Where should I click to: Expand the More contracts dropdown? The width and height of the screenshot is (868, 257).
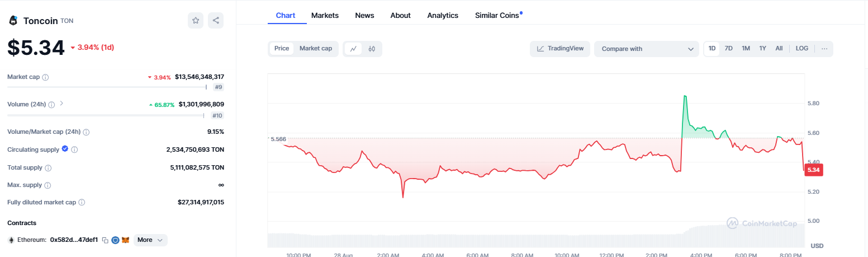pos(150,240)
